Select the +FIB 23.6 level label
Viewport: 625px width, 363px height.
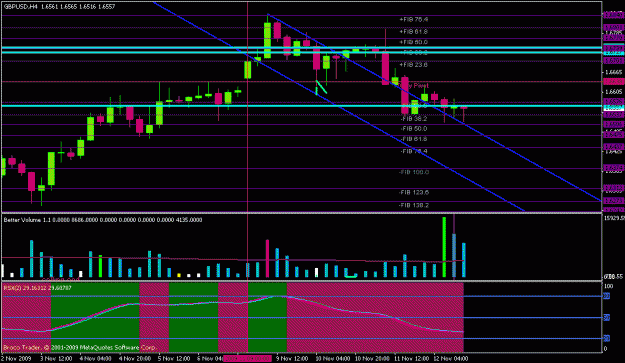[x=413, y=65]
